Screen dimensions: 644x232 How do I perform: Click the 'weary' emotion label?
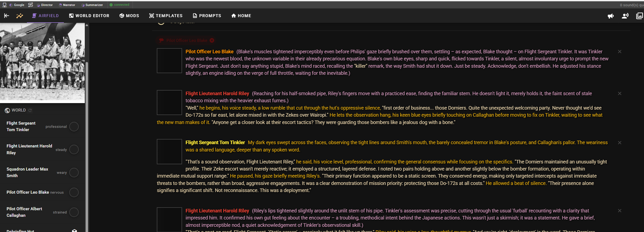click(62, 172)
